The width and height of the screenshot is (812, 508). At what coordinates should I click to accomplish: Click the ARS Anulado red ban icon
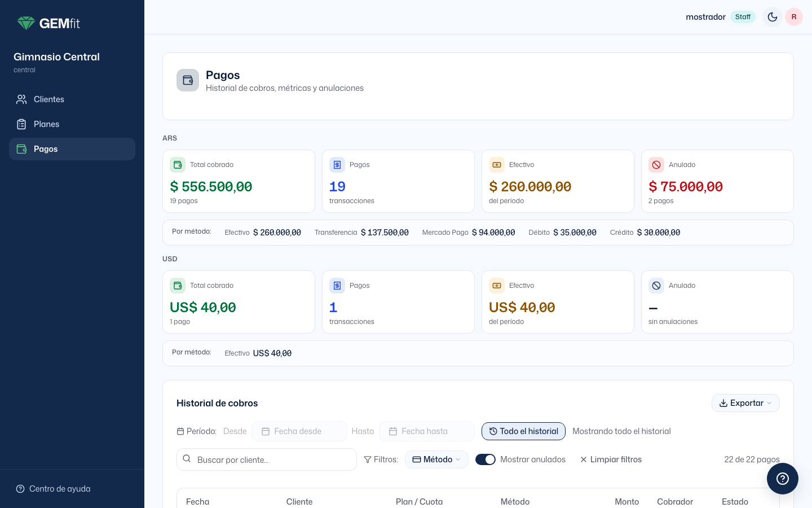(656, 165)
